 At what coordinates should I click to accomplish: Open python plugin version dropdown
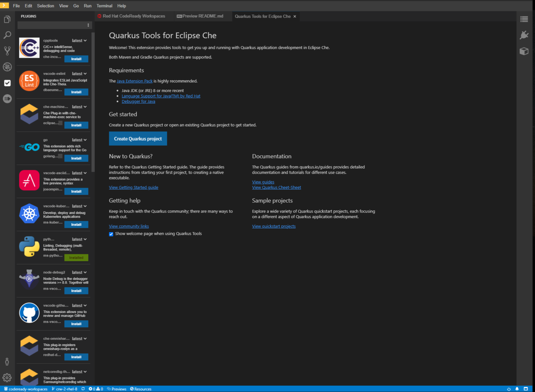[x=79, y=239]
